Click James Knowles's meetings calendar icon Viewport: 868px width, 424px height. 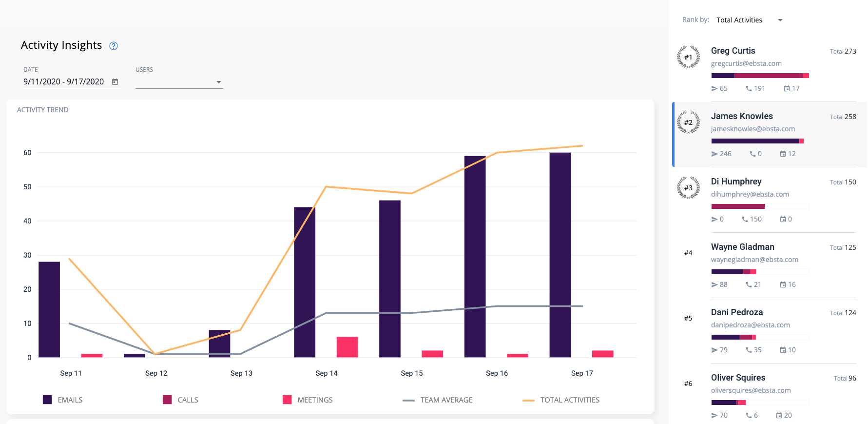tap(783, 154)
